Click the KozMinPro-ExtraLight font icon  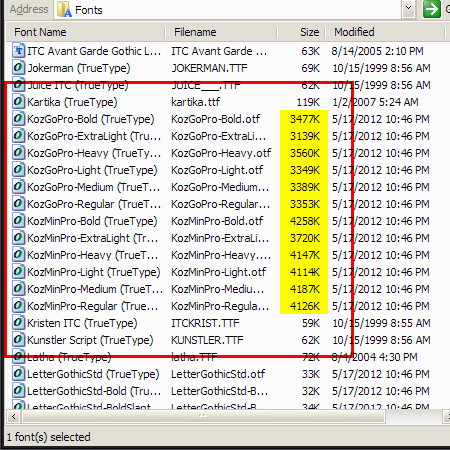(19, 238)
